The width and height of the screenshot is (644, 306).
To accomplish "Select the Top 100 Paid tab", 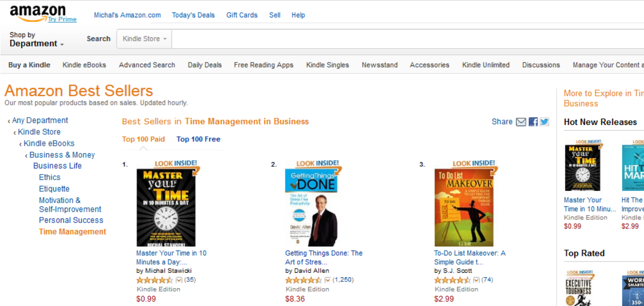I will point(143,139).
